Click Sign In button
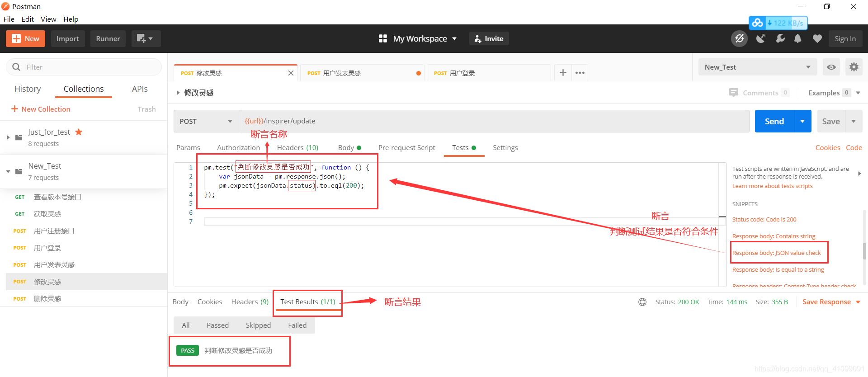This screenshot has height=377, width=868. 845,38
